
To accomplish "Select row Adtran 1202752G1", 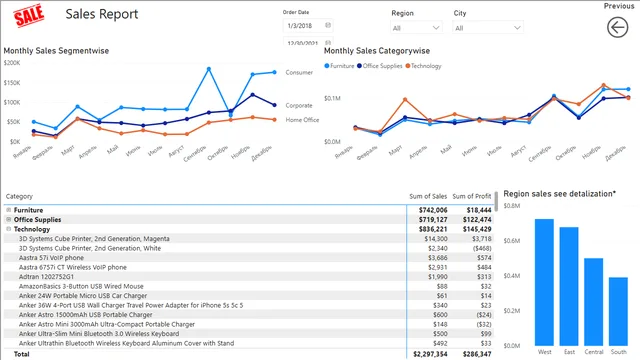I will 248,277.
